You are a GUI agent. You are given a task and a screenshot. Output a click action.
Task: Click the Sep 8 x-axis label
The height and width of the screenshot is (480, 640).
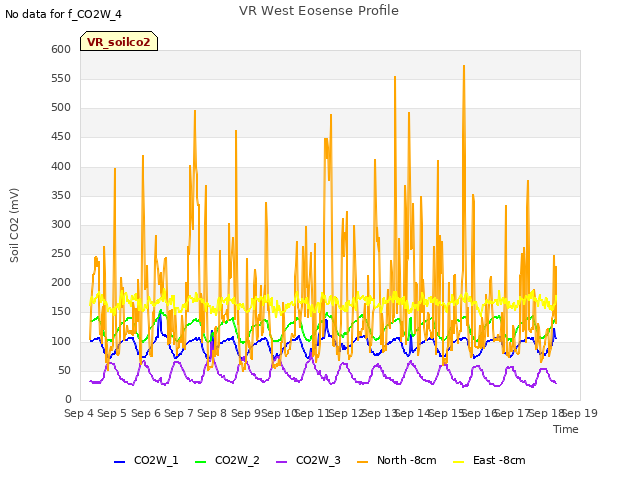pos(212,413)
